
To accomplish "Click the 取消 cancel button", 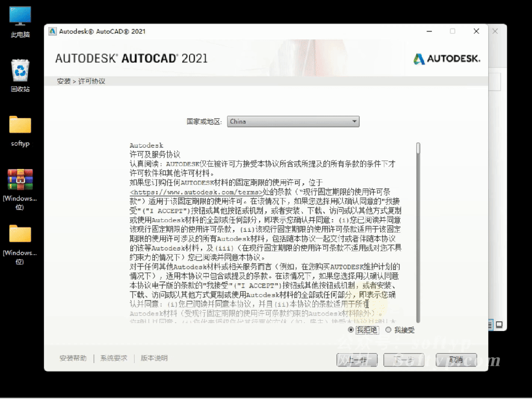I will (456, 360).
